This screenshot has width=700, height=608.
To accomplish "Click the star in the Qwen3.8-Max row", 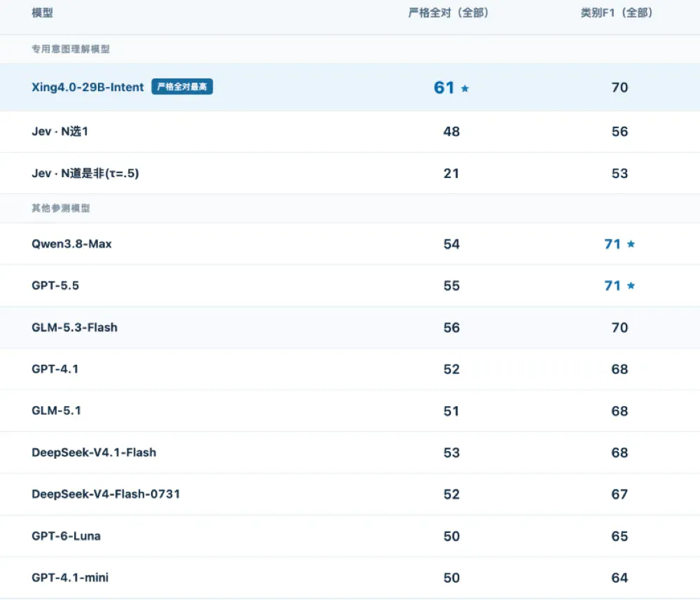I will pos(631,244).
